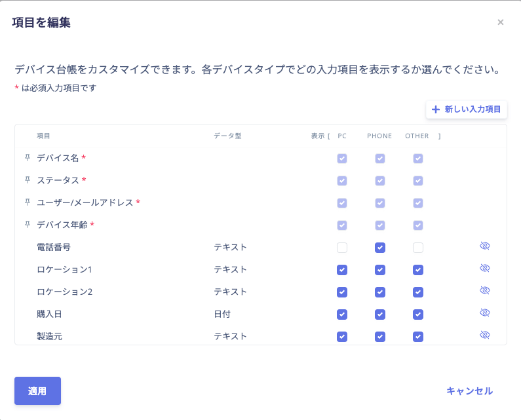Click the ステータス field label
This screenshot has width=521, height=420.
[58, 180]
